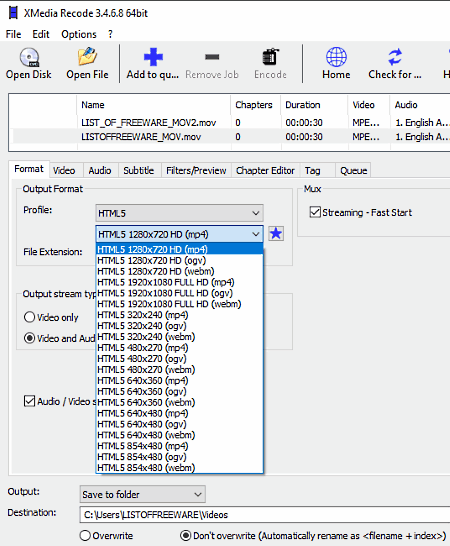450x546 pixels.
Task: Click the Video column header
Action: click(368, 105)
